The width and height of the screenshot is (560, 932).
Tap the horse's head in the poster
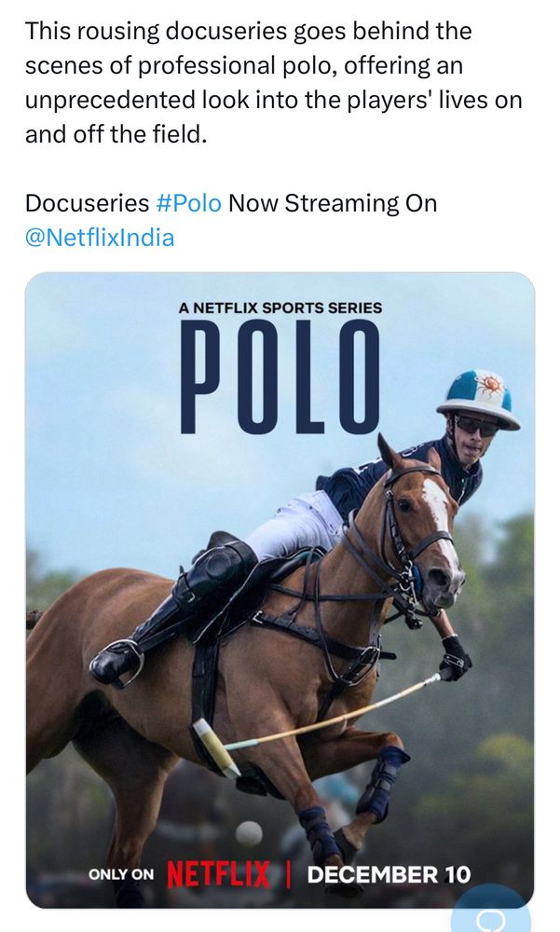[x=429, y=531]
